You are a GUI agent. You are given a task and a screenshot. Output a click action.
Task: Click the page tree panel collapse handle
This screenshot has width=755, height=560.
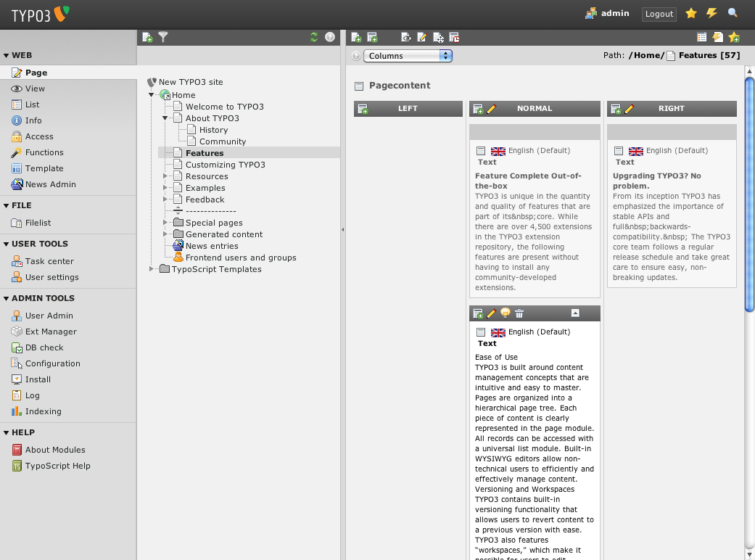[x=342, y=229]
